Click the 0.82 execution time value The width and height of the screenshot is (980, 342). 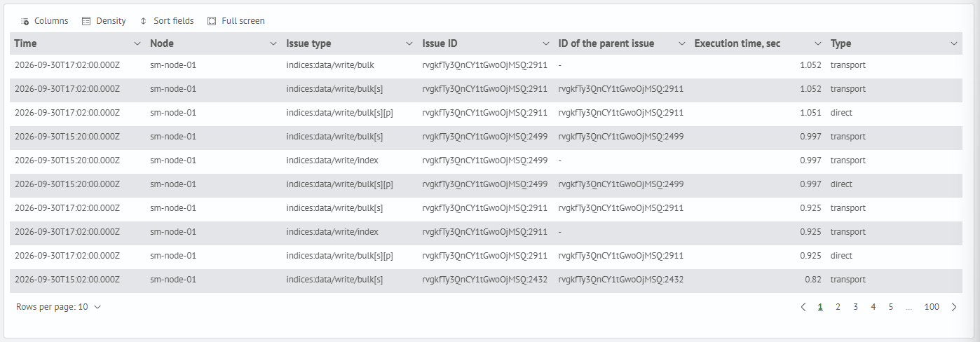813,280
